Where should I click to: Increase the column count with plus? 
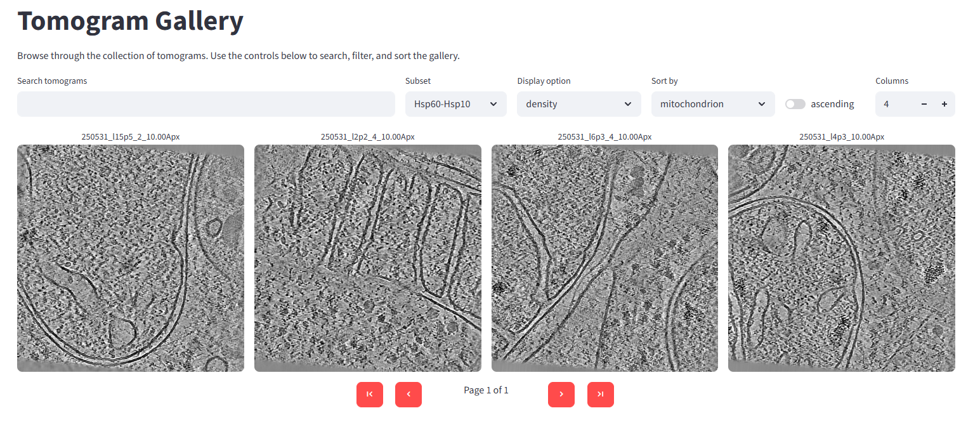944,104
